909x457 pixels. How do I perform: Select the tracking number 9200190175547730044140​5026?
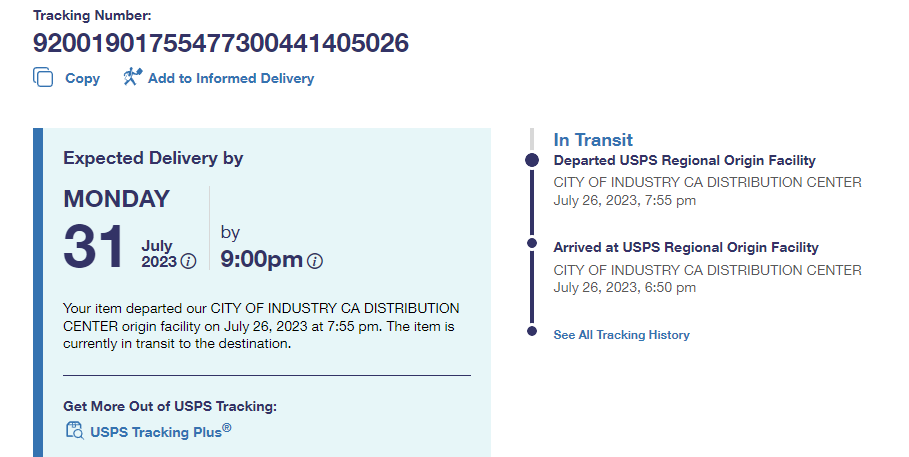221,43
